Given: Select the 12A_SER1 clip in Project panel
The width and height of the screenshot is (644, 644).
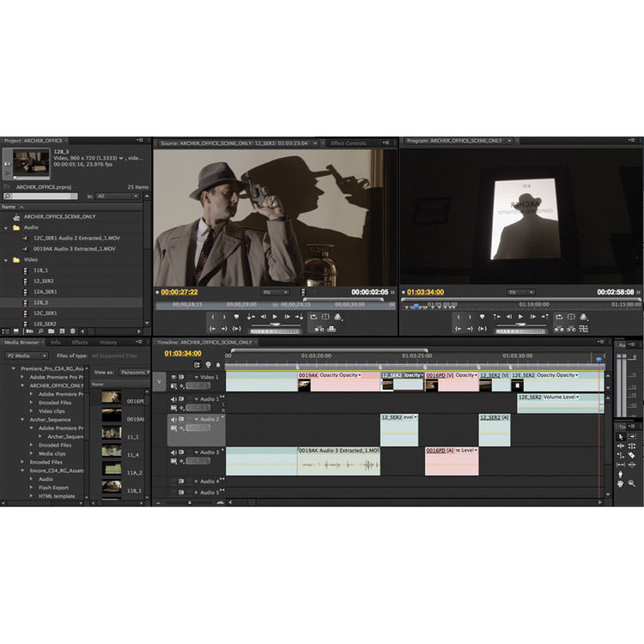Looking at the screenshot, I should coord(46,292).
